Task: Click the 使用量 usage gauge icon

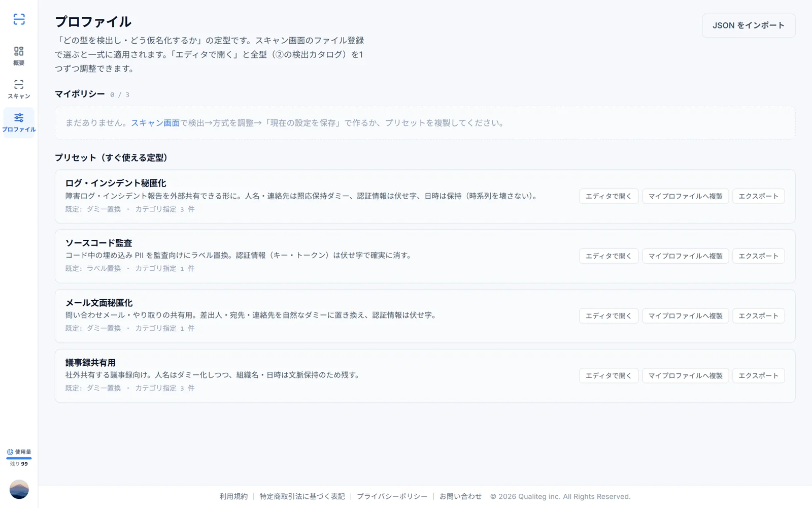Action: point(10,452)
